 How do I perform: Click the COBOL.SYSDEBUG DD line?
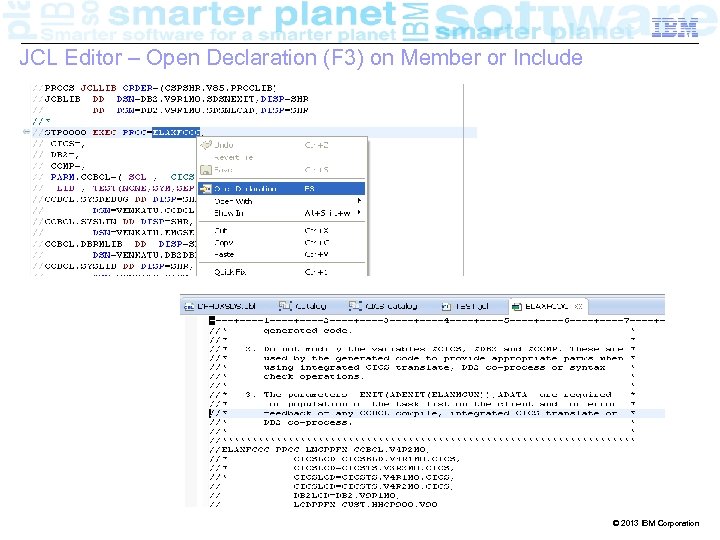114,199
